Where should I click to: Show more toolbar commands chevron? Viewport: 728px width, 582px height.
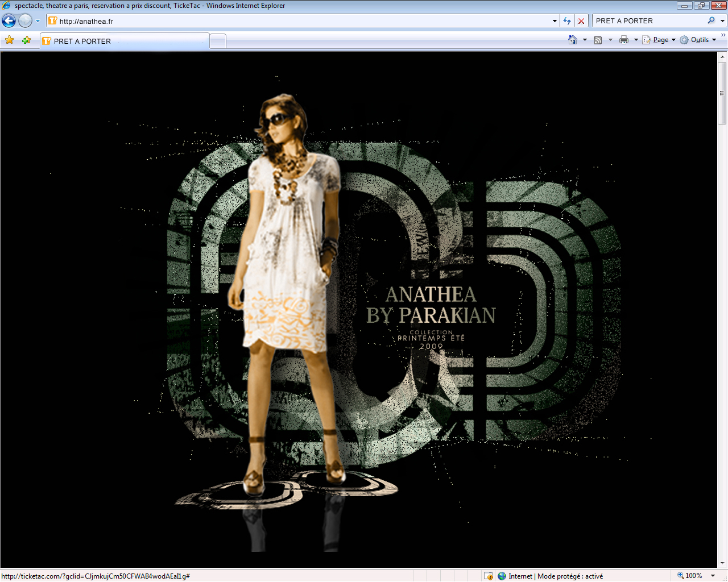[723, 35]
